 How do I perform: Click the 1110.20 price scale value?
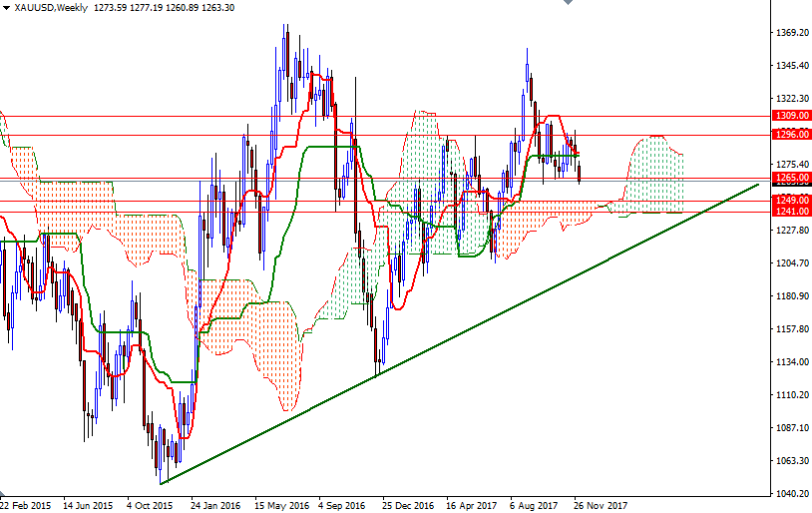point(792,395)
